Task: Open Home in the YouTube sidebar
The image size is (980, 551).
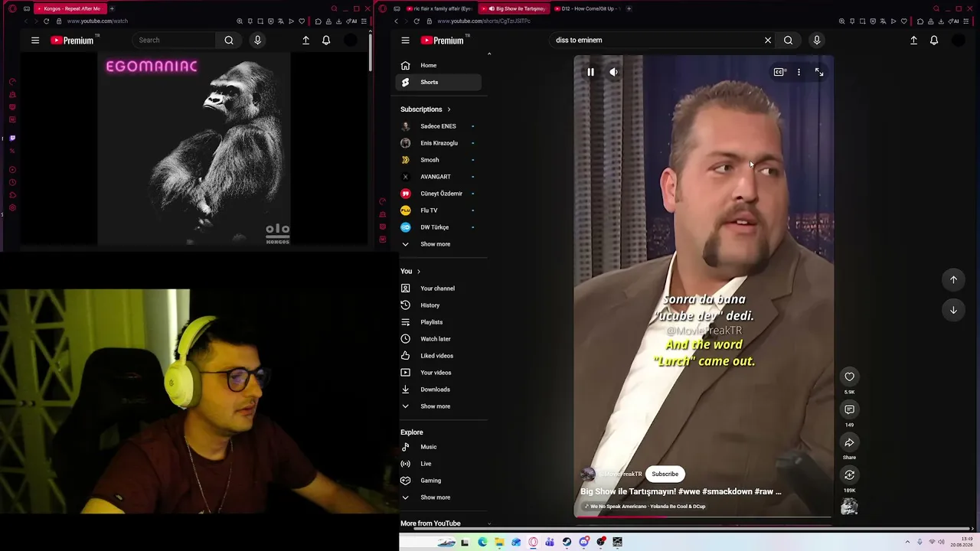Action: (x=439, y=65)
